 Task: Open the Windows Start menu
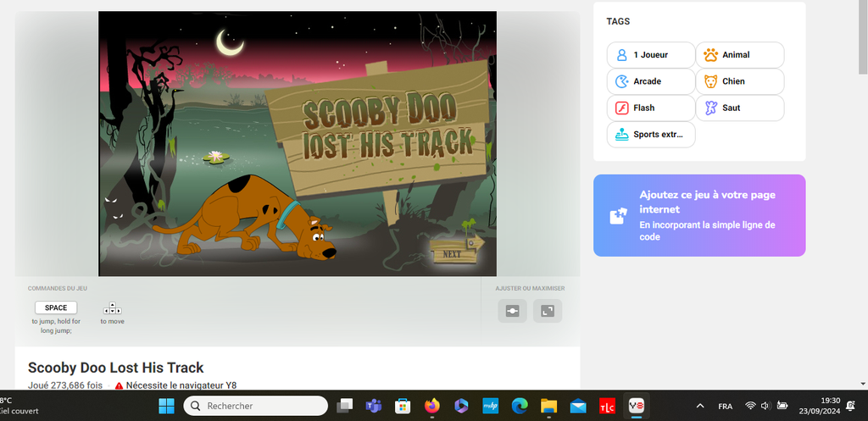click(167, 406)
